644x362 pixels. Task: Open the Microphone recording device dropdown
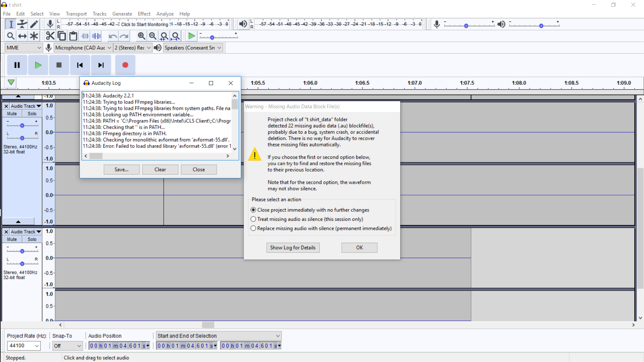tap(83, 48)
